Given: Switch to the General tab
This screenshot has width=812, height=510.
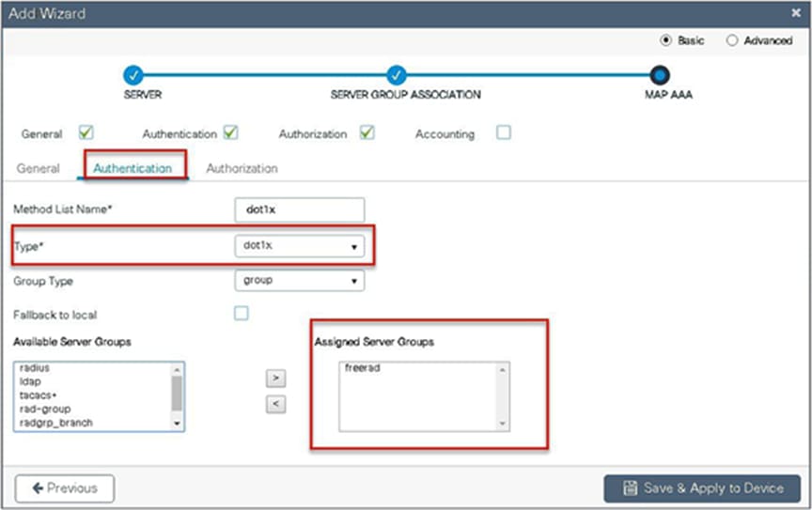Looking at the screenshot, I should [x=38, y=168].
